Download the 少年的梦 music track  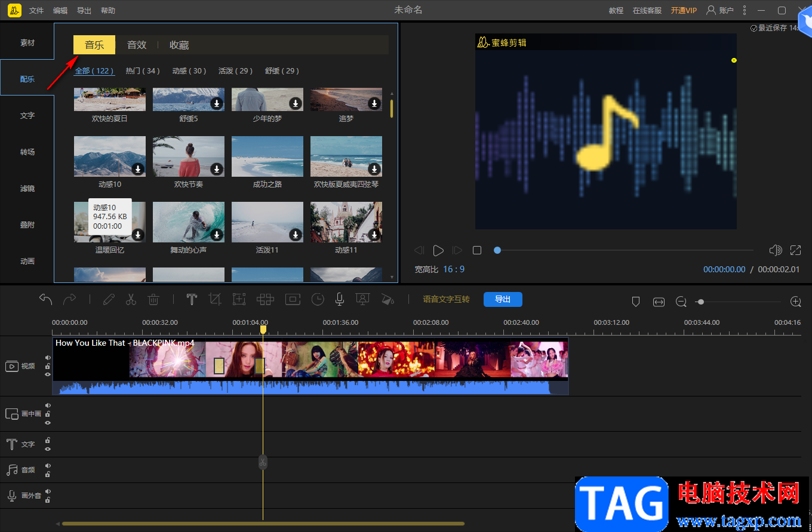click(x=296, y=103)
